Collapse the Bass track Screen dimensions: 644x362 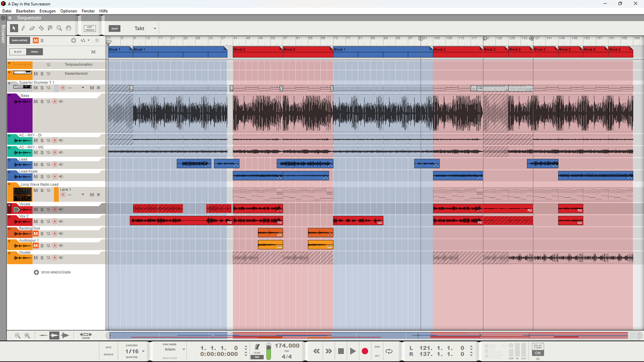click(x=9, y=95)
